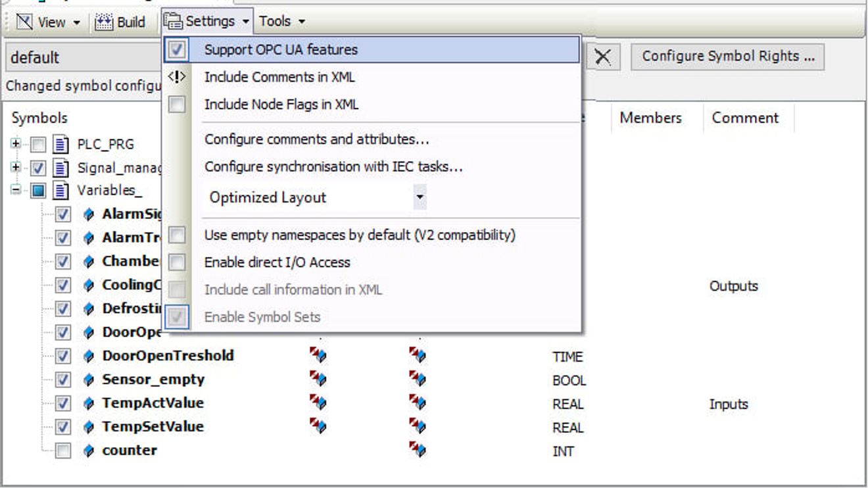
Task: Select the TempActValue variable row
Action: click(153, 403)
